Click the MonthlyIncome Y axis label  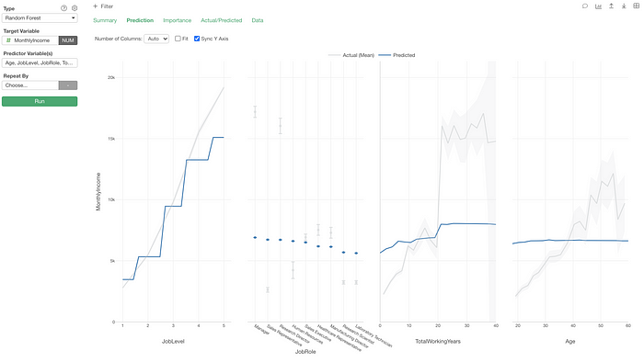[x=98, y=191]
